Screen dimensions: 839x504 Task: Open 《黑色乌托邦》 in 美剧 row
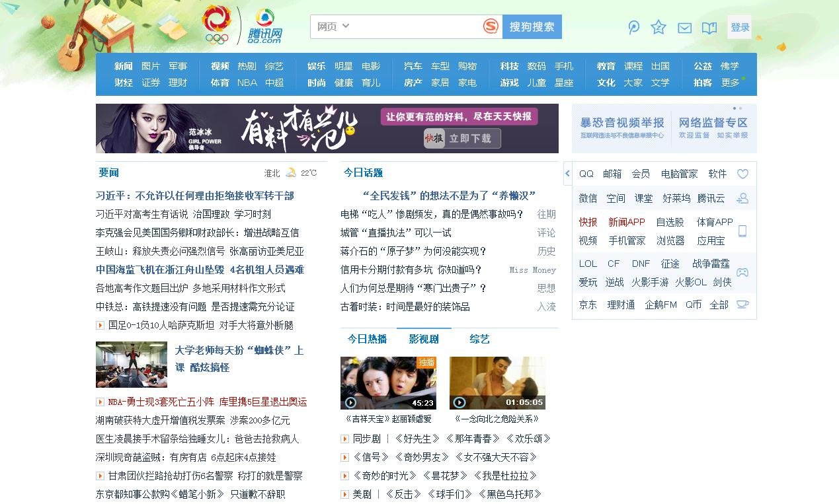[x=509, y=494]
